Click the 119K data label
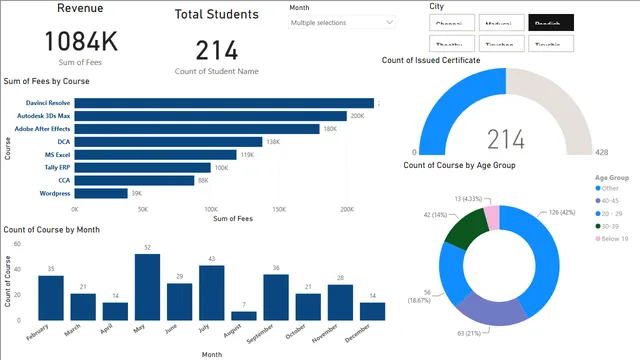This screenshot has height=360, width=640. pyautogui.click(x=247, y=155)
